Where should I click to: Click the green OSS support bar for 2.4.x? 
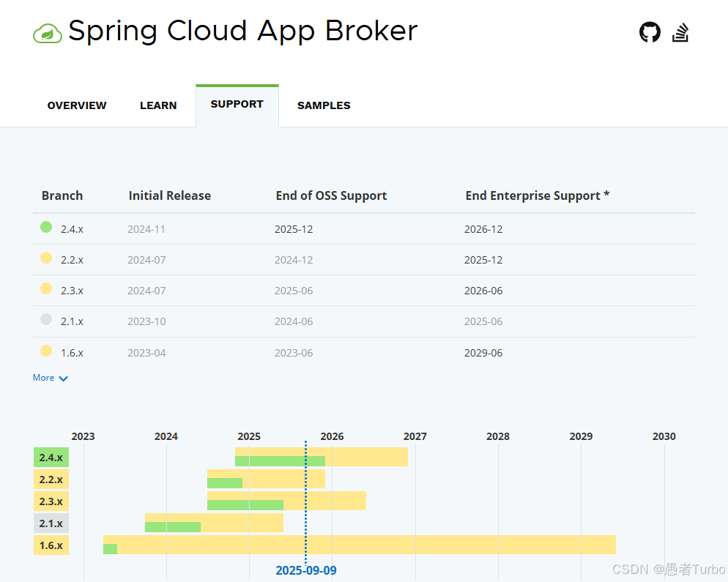[280, 461]
